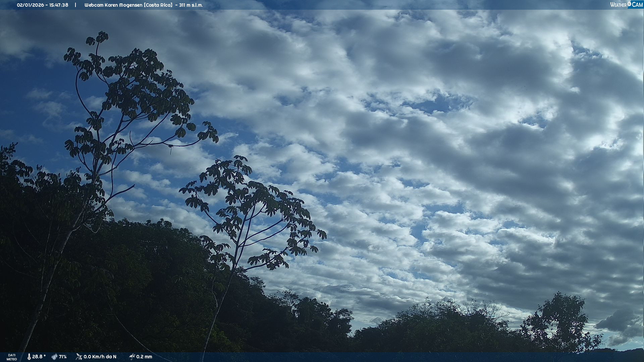Select the 0.2 mm rainfall value

click(x=144, y=357)
